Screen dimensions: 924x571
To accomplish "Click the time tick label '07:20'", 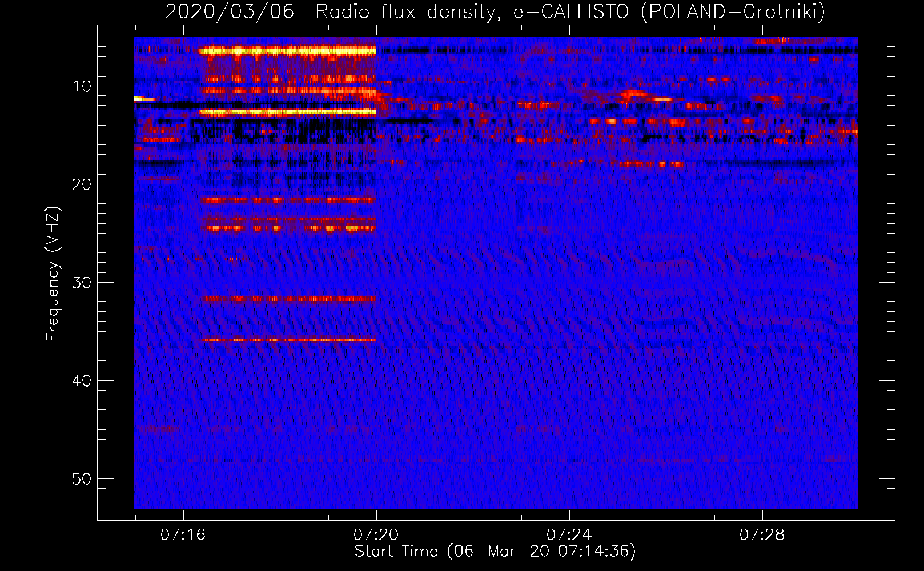I will coord(376,535).
